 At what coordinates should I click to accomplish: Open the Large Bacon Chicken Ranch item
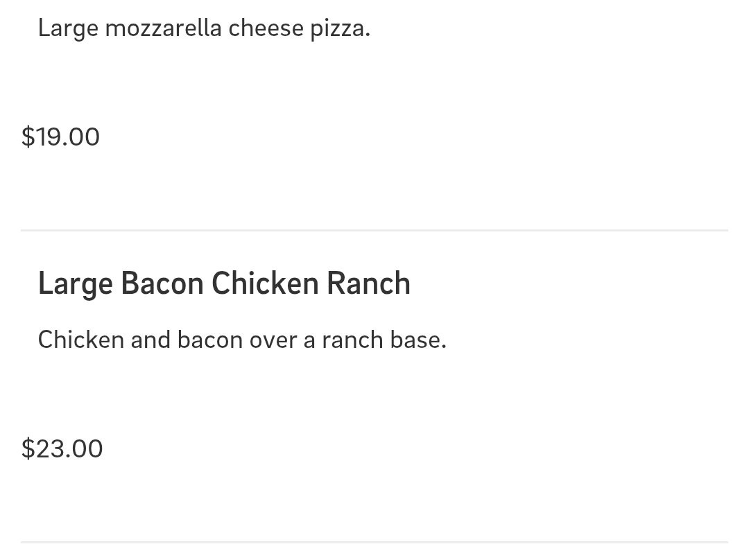(x=224, y=283)
